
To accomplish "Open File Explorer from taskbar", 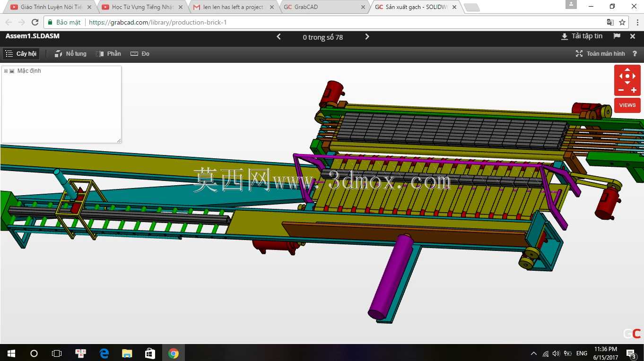I will (127, 353).
